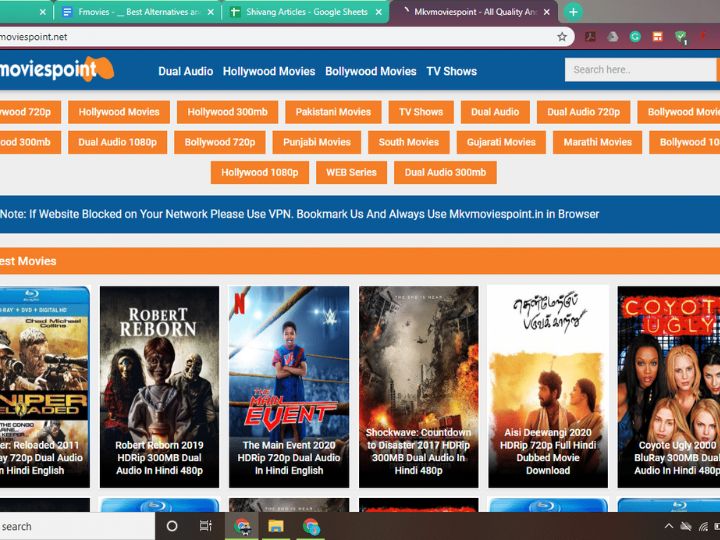Screen dimensions: 720x540
Task: Open Dual Audio in the top navigation
Action: pos(186,71)
